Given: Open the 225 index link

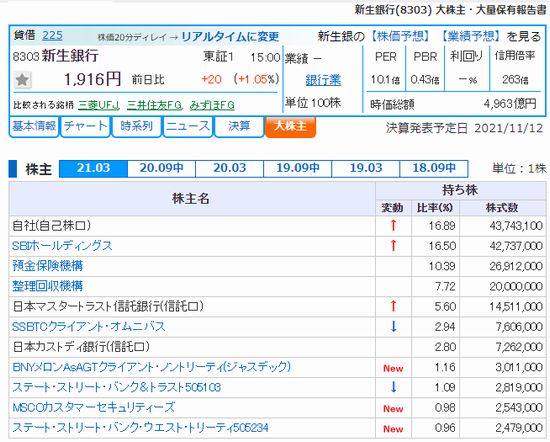Looking at the screenshot, I should point(52,35).
